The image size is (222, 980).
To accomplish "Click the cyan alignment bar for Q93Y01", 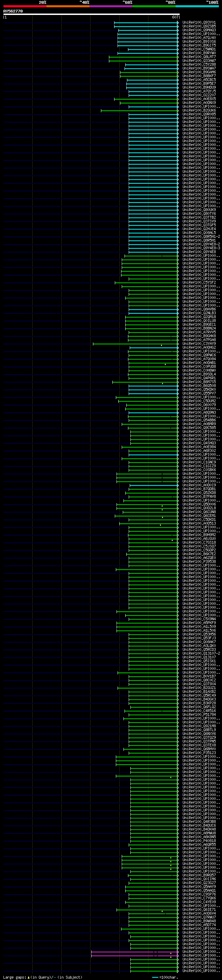I will click(146, 23).
